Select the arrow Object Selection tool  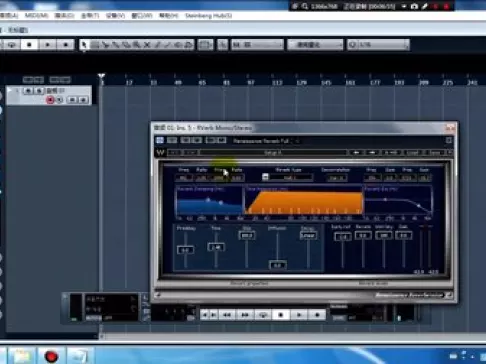click(84, 45)
